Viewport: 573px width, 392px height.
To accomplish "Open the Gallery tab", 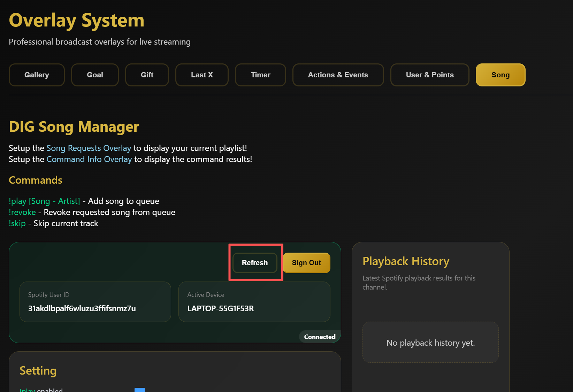I will [37, 75].
